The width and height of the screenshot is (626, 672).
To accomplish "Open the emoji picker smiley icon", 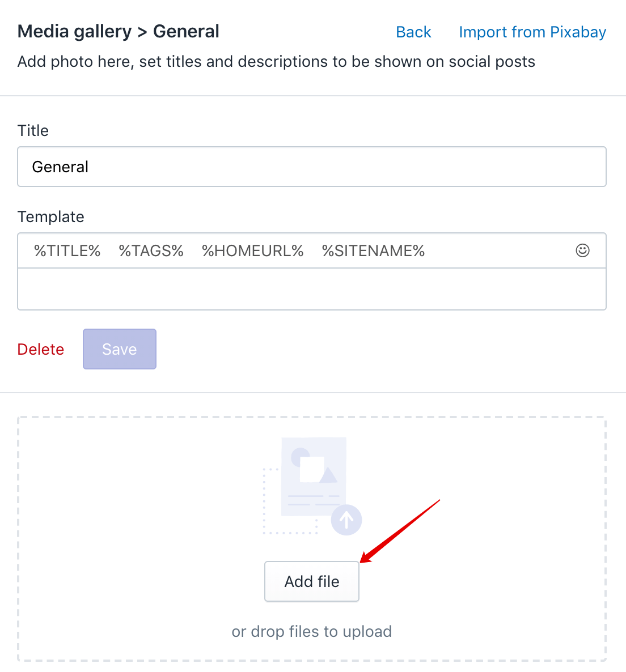I will (x=582, y=250).
